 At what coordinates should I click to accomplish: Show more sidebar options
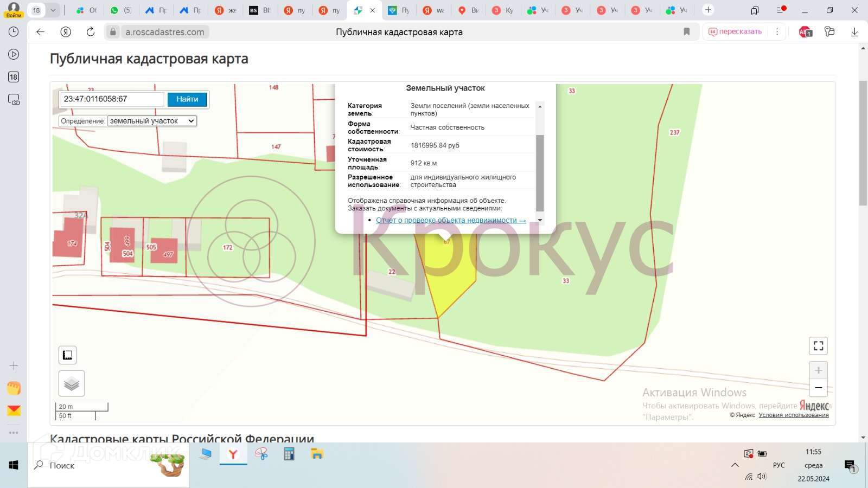(x=14, y=432)
